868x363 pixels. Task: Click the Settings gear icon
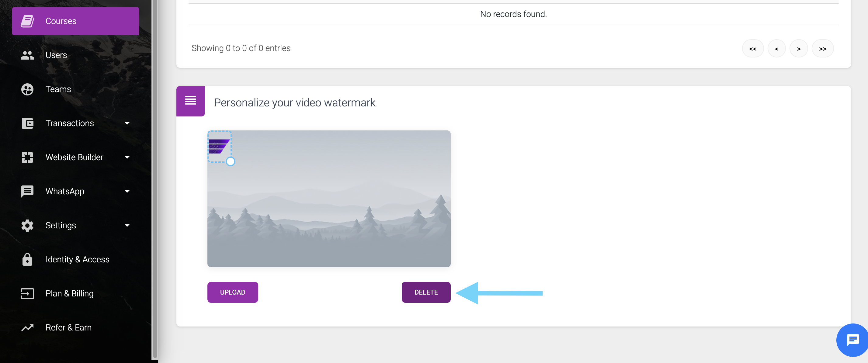coord(27,225)
